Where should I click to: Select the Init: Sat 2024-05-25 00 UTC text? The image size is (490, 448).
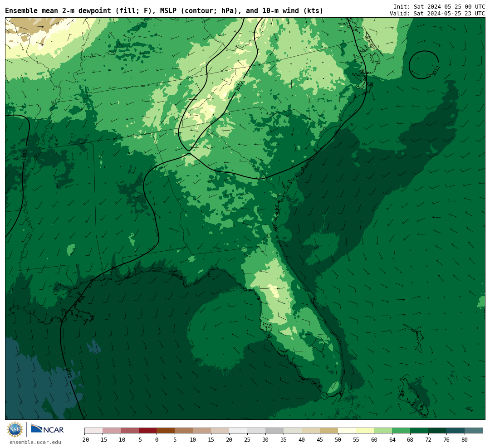(439, 6)
